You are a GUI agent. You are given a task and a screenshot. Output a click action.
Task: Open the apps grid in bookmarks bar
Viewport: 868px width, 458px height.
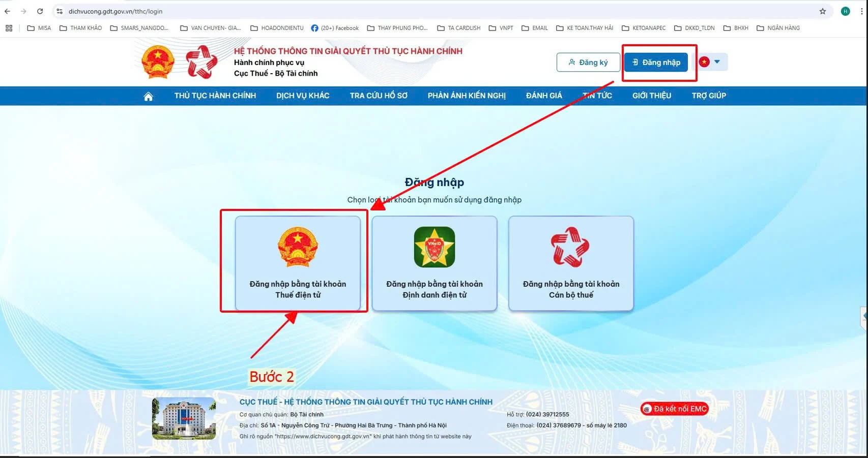pyautogui.click(x=9, y=28)
